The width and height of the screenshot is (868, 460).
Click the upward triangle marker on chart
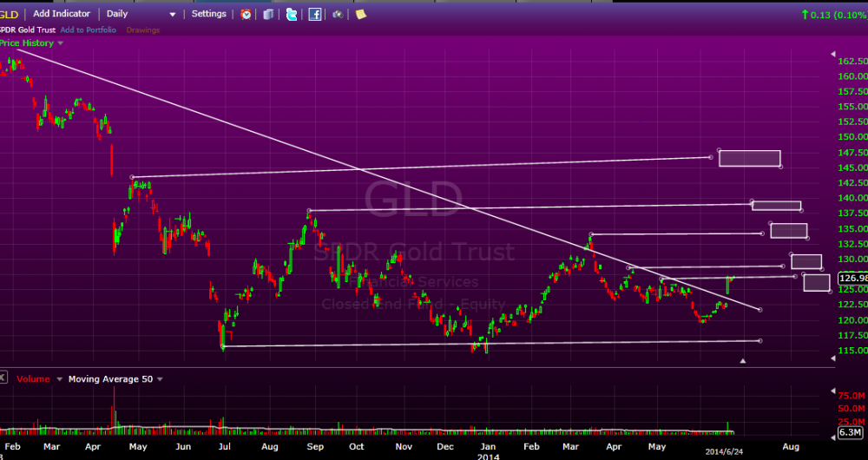tap(742, 360)
